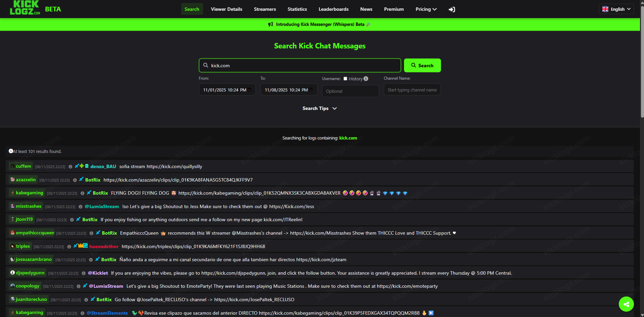Click the megaphone icon in the announcement banner

271,24
